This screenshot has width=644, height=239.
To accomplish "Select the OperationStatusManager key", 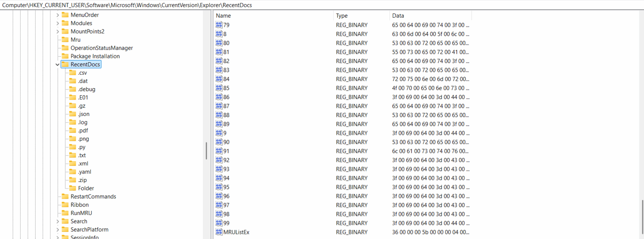I will pos(101,48).
